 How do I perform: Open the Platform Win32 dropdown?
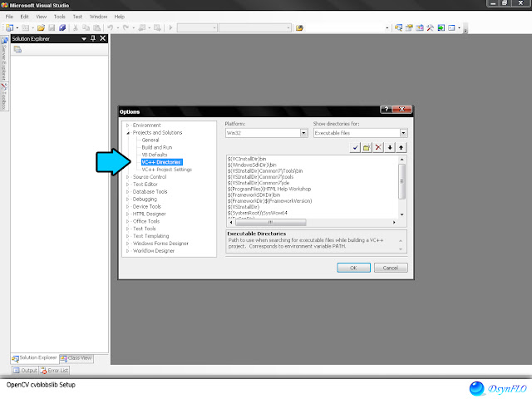click(303, 133)
